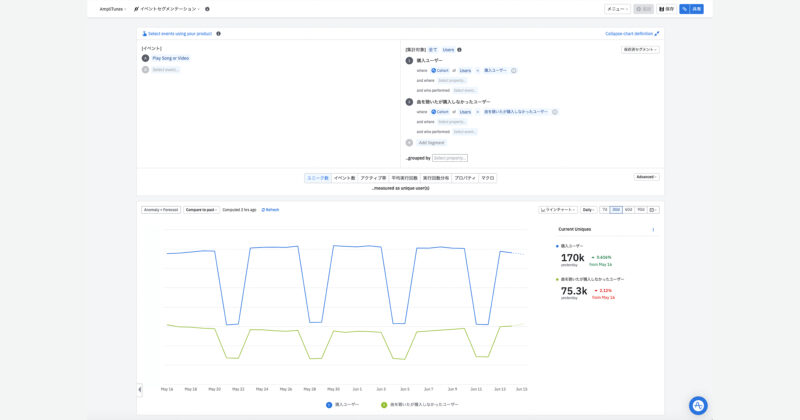Click the left chart scroll arrow
800x420 pixels.
[x=140, y=389]
